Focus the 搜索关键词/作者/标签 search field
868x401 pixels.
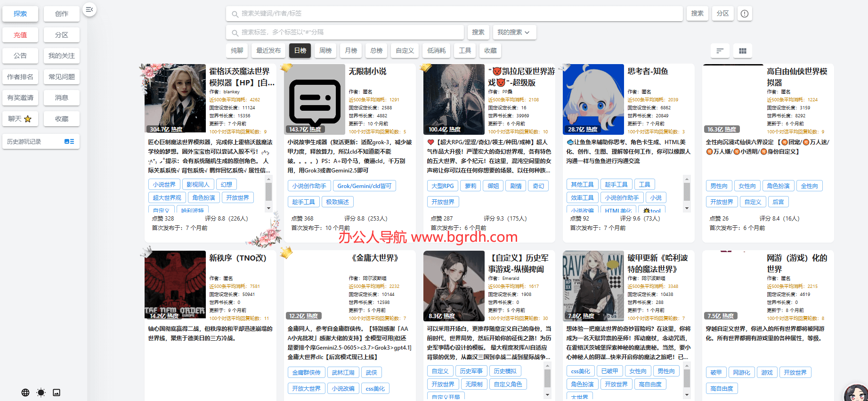pos(454,14)
